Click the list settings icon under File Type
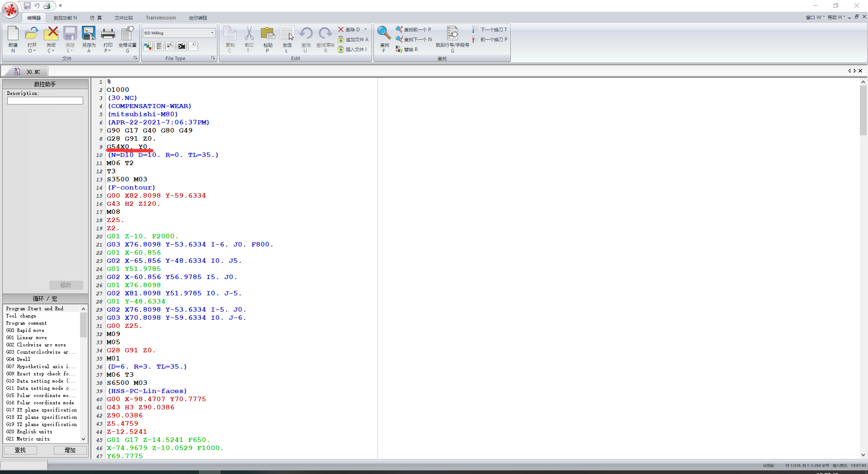 pos(159,46)
